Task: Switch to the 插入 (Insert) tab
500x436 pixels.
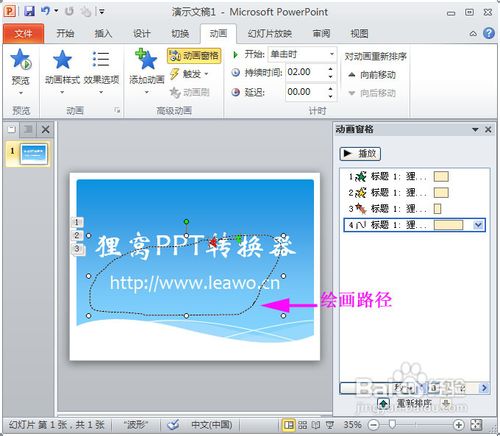Action: click(x=103, y=33)
